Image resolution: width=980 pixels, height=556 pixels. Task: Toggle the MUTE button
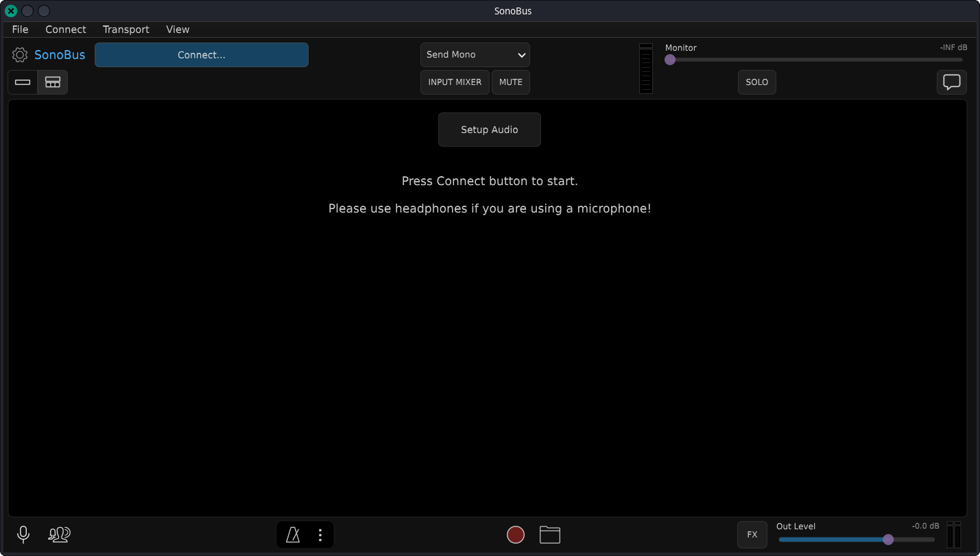click(511, 82)
